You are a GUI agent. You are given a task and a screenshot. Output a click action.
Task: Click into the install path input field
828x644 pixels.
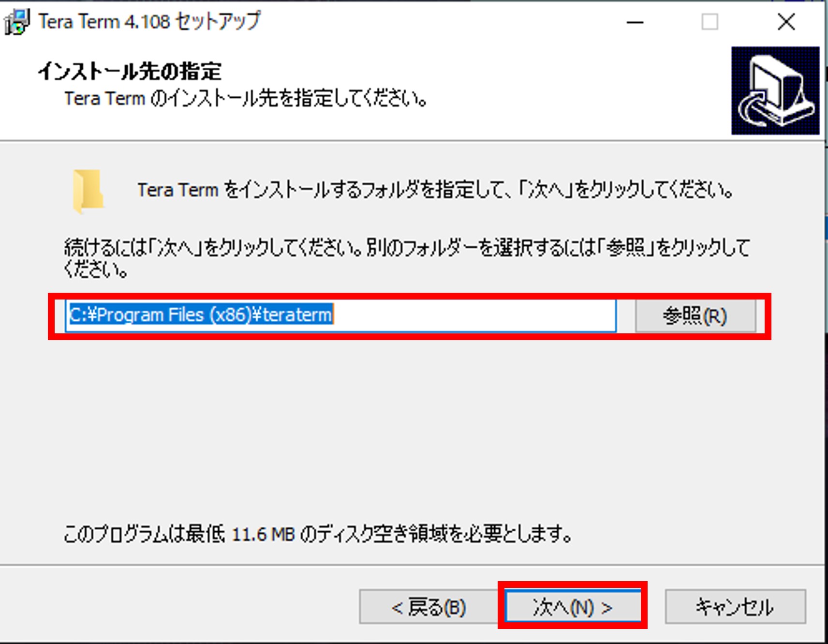click(340, 315)
